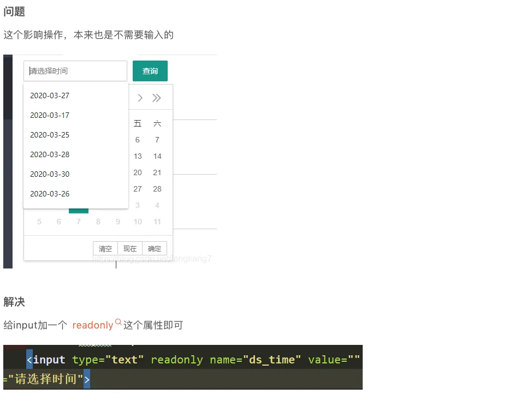This screenshot has width=532, height=394.
Task: Pick 2020-03-17 from the date suggestions
Action: tap(50, 115)
